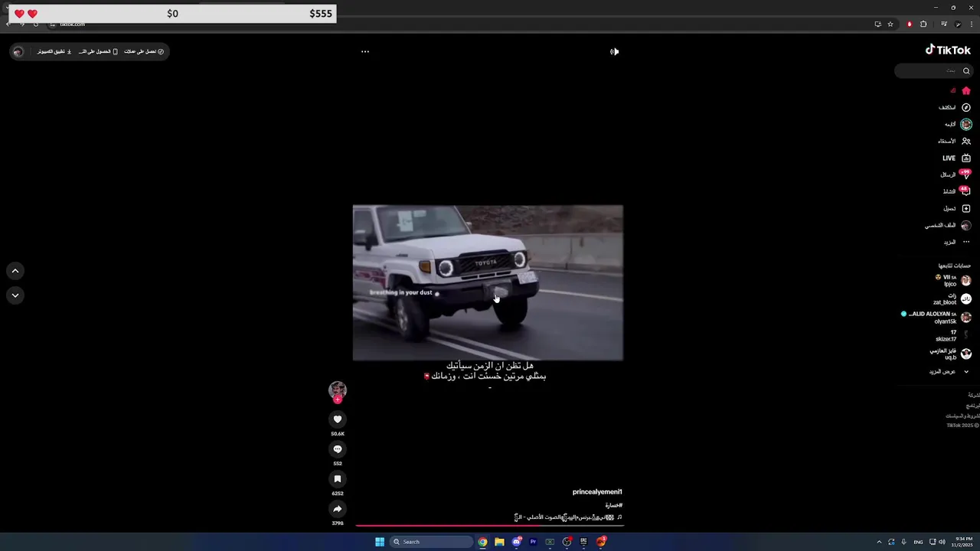
Task: Toggle the video sound
Action: [x=614, y=52]
